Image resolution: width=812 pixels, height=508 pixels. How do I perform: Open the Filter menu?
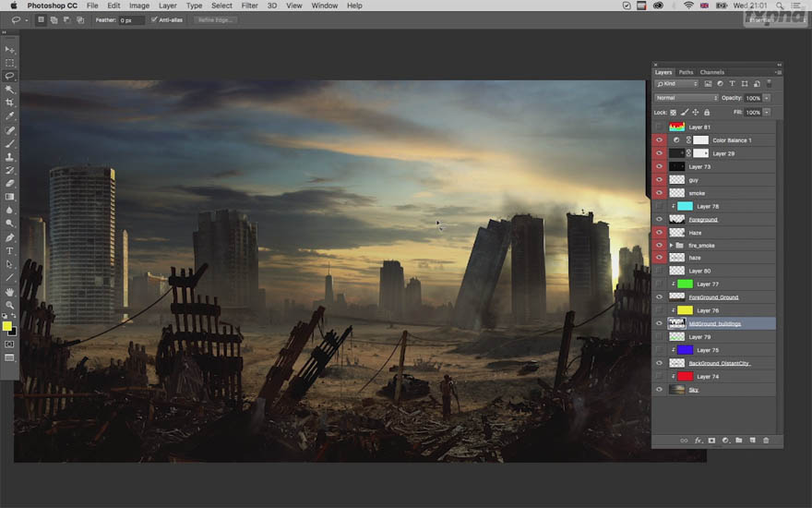click(250, 6)
